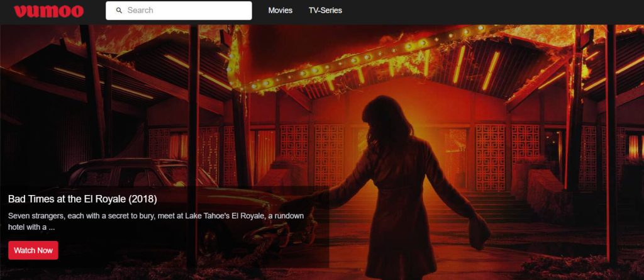Open the Movies navigation item
644x280 pixels.
pos(280,11)
